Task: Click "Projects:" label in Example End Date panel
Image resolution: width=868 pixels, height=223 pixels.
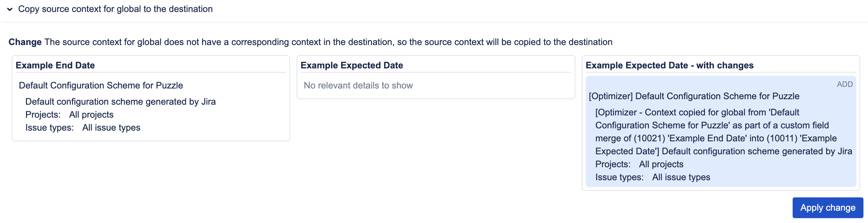Action: [x=43, y=115]
